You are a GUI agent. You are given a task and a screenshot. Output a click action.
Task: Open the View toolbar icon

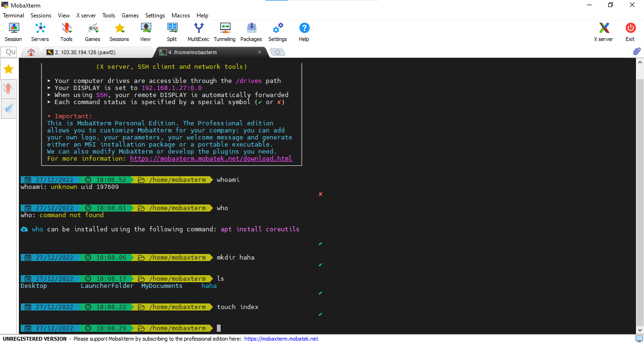coord(145,32)
